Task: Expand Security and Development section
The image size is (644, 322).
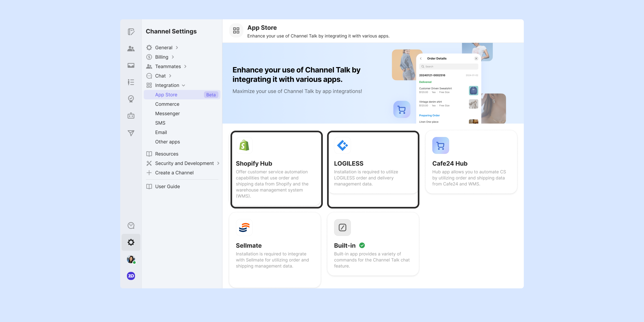Action: (x=184, y=163)
